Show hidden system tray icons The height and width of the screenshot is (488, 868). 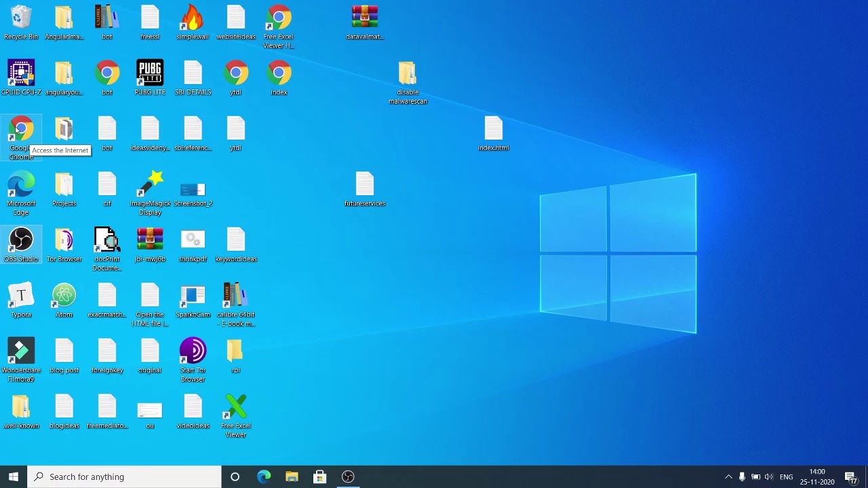click(x=728, y=476)
